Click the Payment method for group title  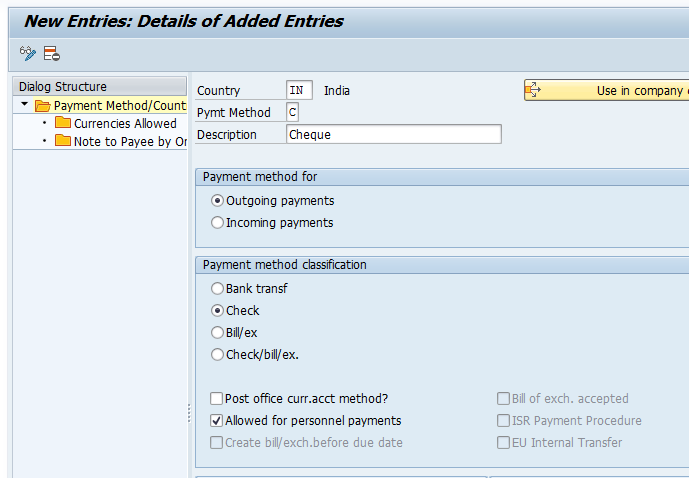pyautogui.click(x=260, y=177)
